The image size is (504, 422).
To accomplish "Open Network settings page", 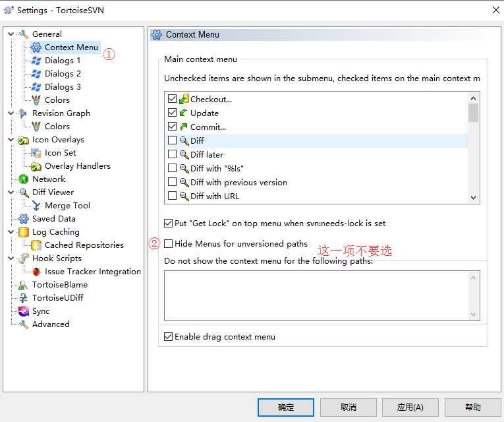I will [x=49, y=179].
